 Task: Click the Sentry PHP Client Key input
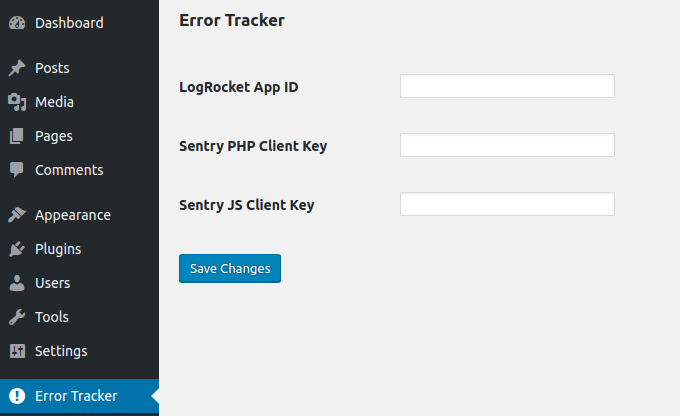[x=507, y=146]
